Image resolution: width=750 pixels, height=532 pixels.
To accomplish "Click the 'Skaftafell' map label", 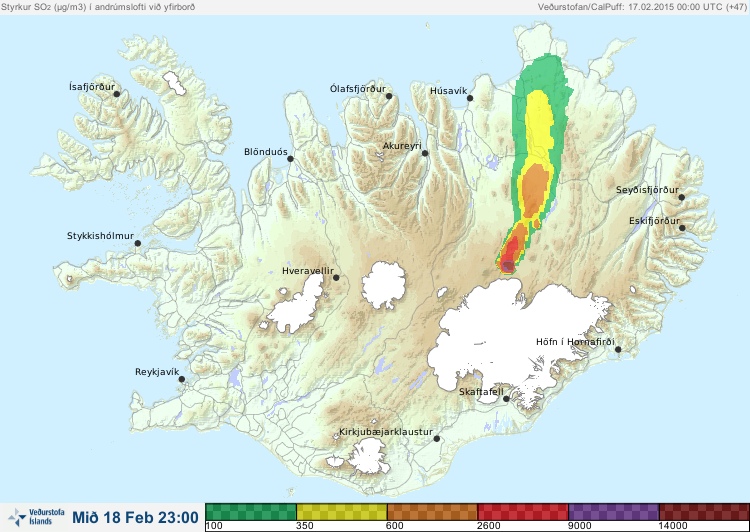I will point(481,392).
